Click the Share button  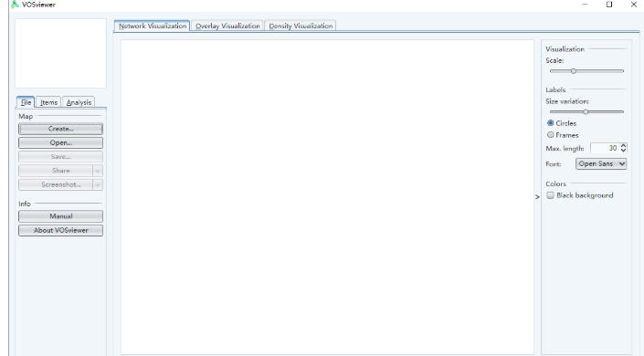(56, 171)
